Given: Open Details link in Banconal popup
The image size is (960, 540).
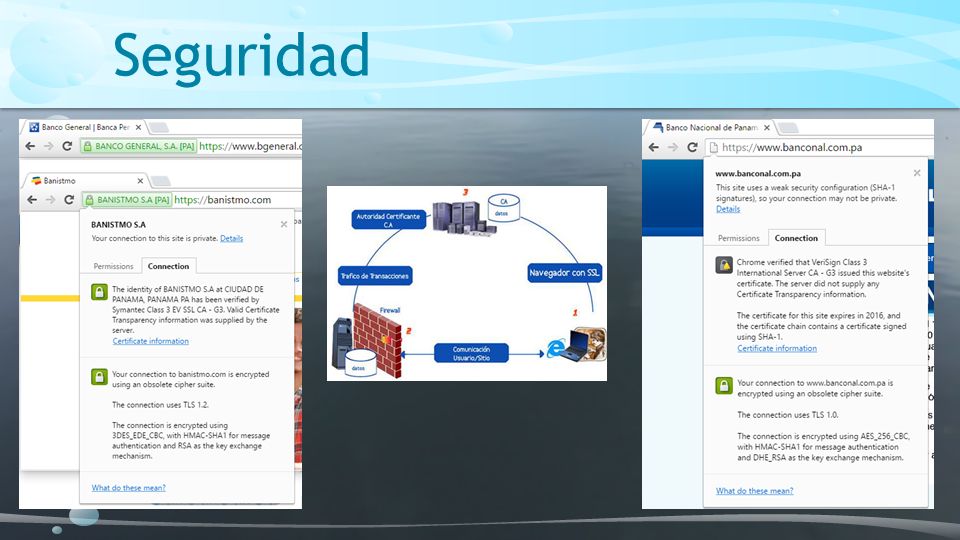Looking at the screenshot, I should 728,209.
